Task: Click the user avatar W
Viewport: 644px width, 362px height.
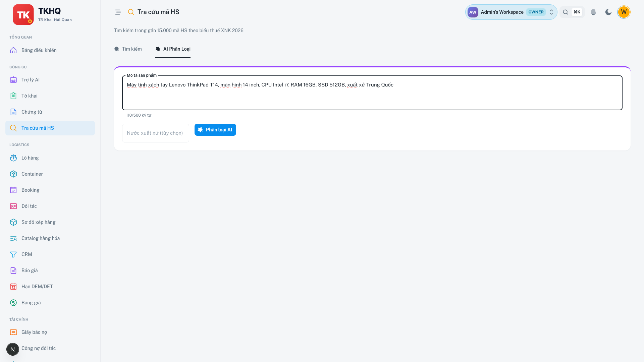Action: pos(624,12)
